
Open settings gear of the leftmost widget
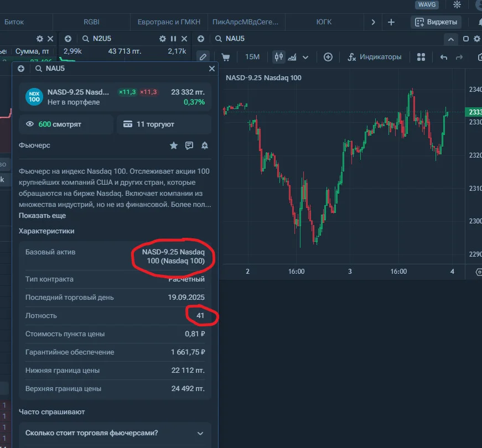[40, 39]
